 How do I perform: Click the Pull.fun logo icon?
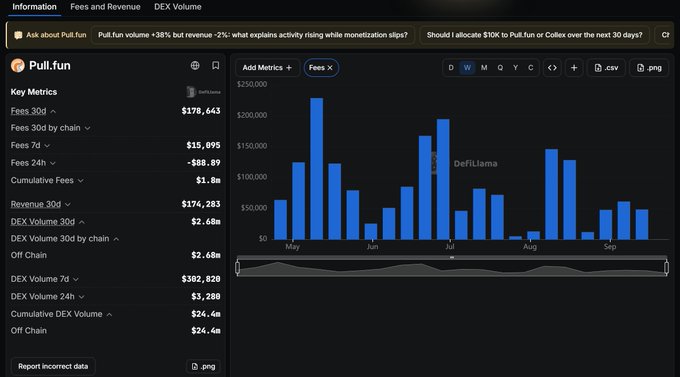[x=18, y=66]
